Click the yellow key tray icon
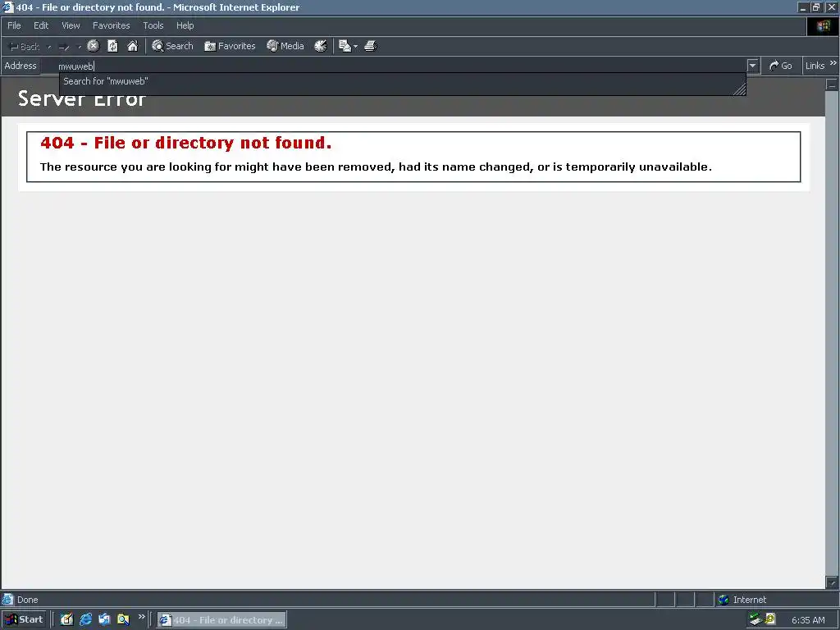Screen dimensions: 840x630 (x=770, y=619)
